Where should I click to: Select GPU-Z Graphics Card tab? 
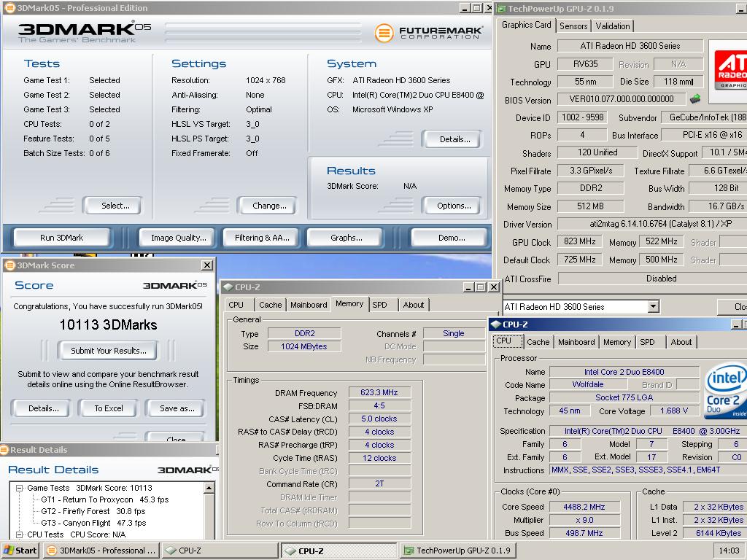tap(527, 25)
